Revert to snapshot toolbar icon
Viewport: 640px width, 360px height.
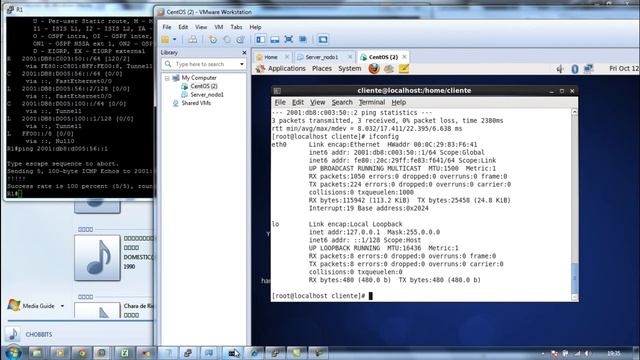[227, 40]
